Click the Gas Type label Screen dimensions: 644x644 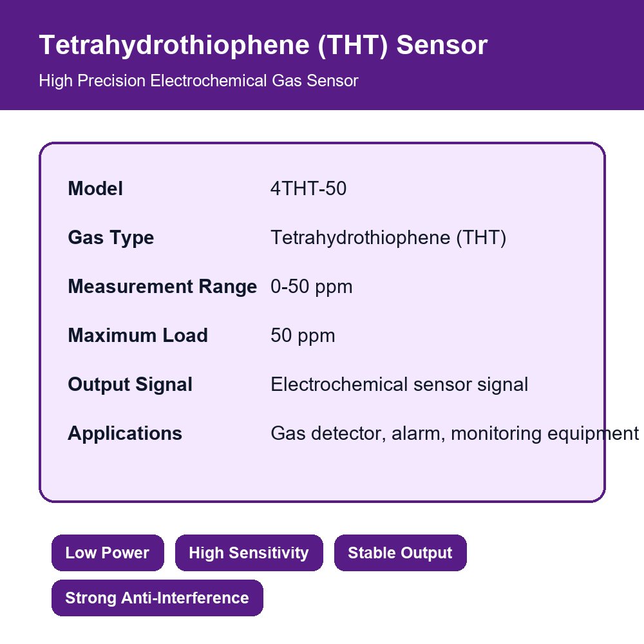(x=111, y=238)
